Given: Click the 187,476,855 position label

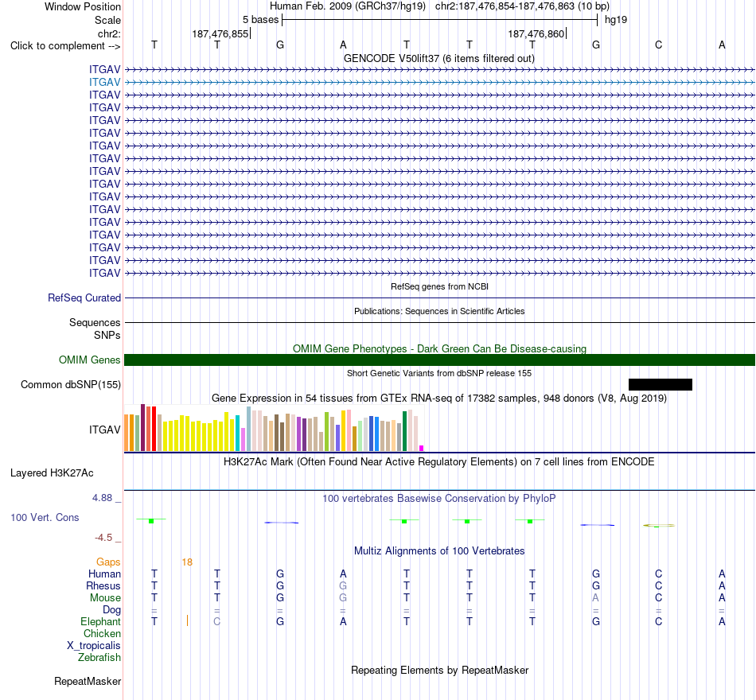Looking at the screenshot, I should [x=220, y=33].
